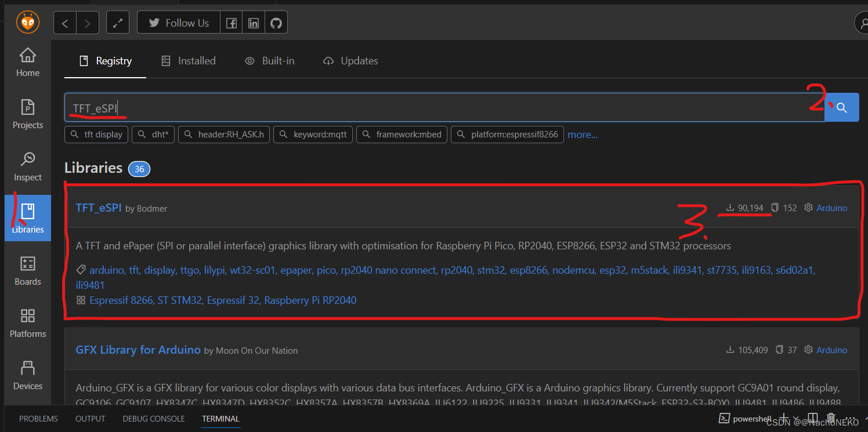Click the 152 examples count on TFT_eSPI
The width and height of the screenshot is (868, 432).
[784, 208]
